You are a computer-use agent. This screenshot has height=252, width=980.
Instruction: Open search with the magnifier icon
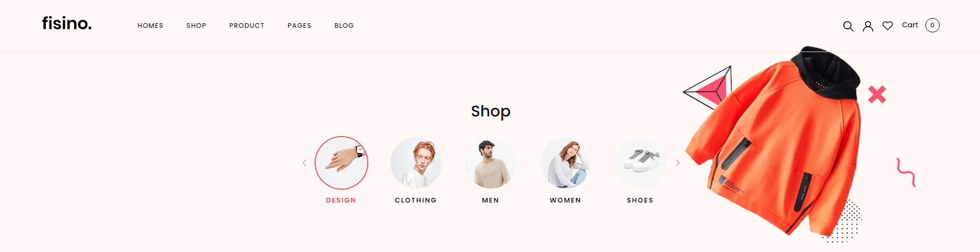pos(848,26)
